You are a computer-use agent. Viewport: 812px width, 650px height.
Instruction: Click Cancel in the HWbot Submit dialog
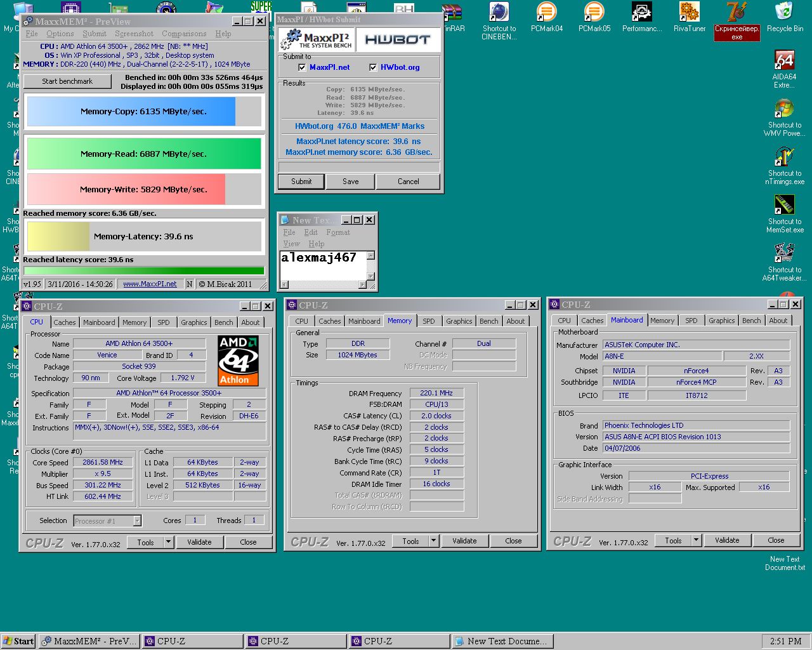coord(409,182)
